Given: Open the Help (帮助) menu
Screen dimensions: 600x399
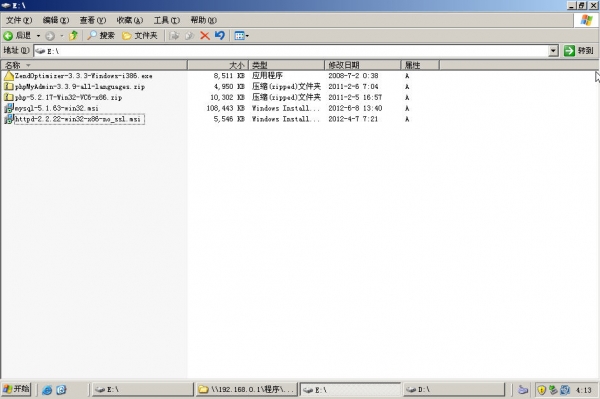Looking at the screenshot, I should pos(203,20).
